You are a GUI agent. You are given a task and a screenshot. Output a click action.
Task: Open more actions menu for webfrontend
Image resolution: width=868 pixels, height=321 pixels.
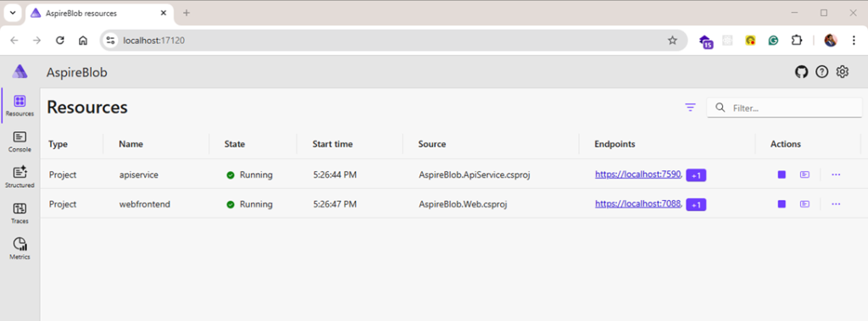(836, 203)
